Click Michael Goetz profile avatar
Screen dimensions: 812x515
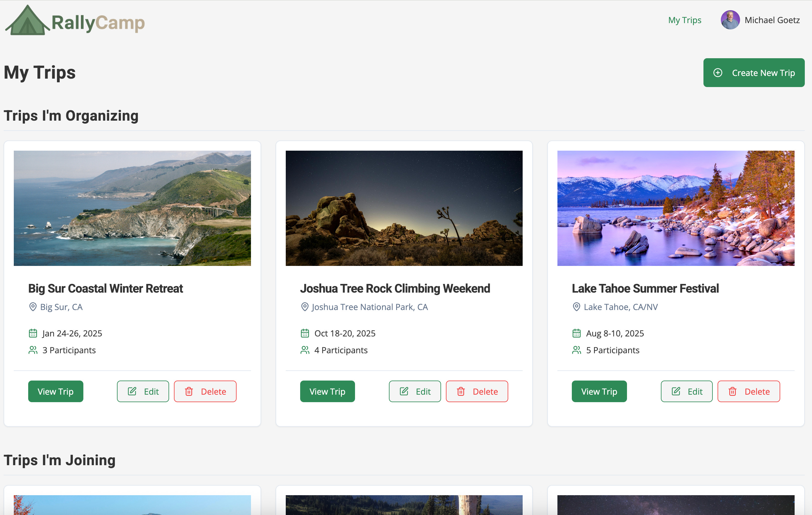point(730,20)
